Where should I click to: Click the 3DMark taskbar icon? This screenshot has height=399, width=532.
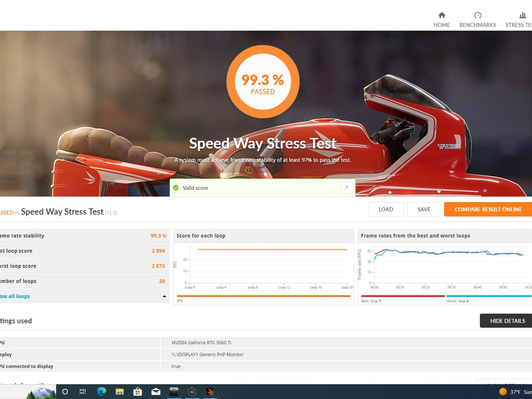click(210, 391)
